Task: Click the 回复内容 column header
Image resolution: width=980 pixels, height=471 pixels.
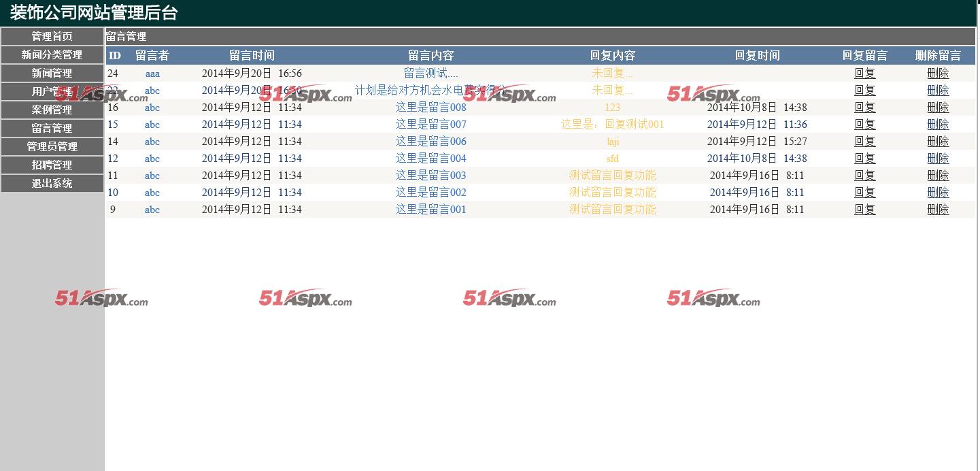Action: (x=613, y=55)
